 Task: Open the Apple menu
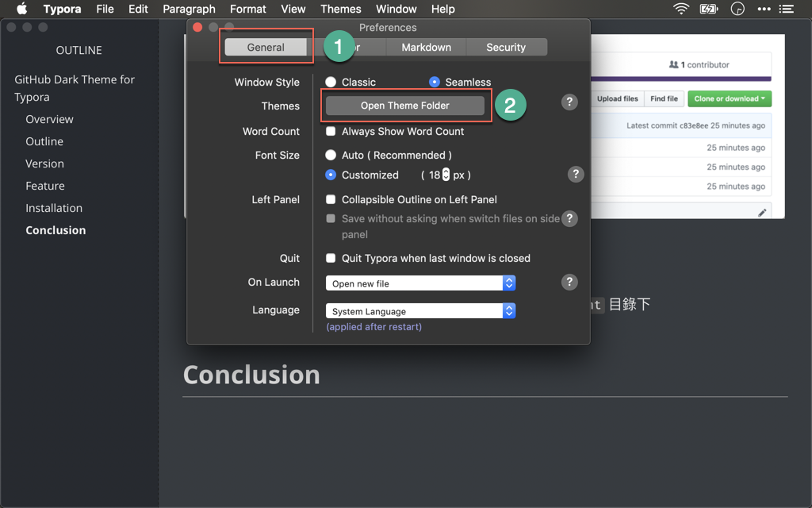[21, 9]
